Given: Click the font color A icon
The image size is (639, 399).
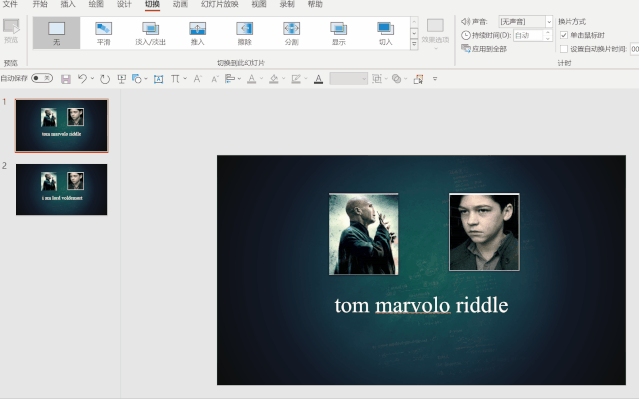Looking at the screenshot, I should (318, 79).
